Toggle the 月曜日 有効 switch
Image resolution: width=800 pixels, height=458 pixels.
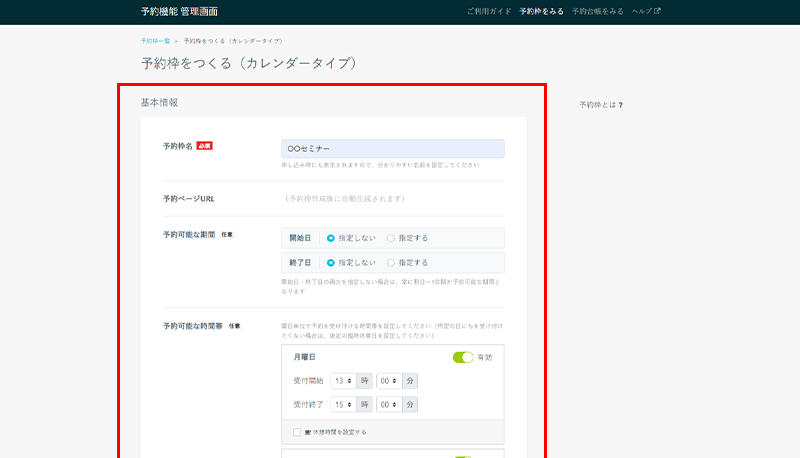tap(462, 357)
